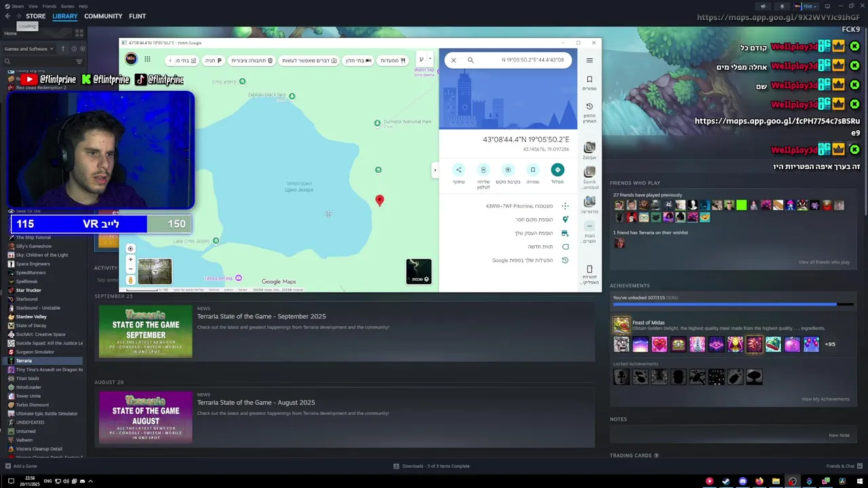
Task: Click View all friends who play link
Action: click(x=824, y=262)
